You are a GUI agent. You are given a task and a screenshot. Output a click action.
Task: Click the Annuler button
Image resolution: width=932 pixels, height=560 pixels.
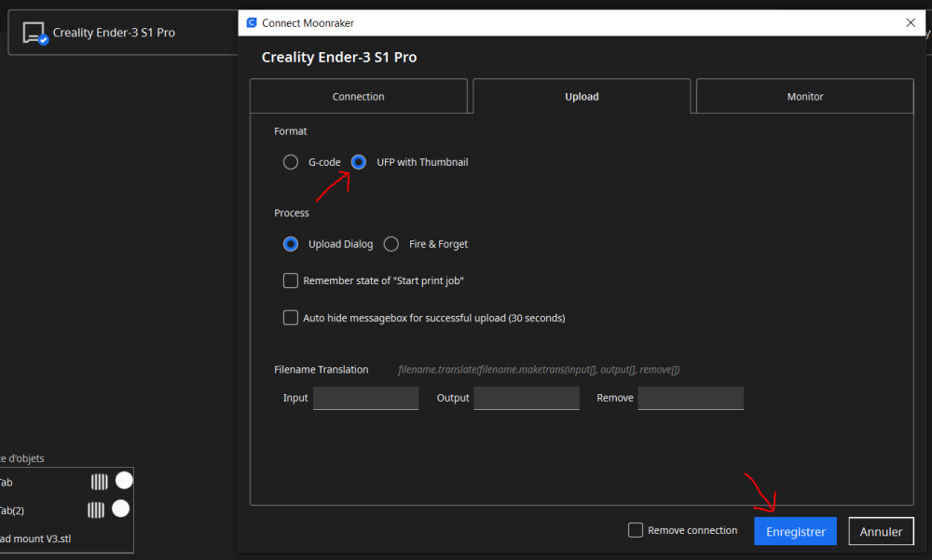(881, 531)
